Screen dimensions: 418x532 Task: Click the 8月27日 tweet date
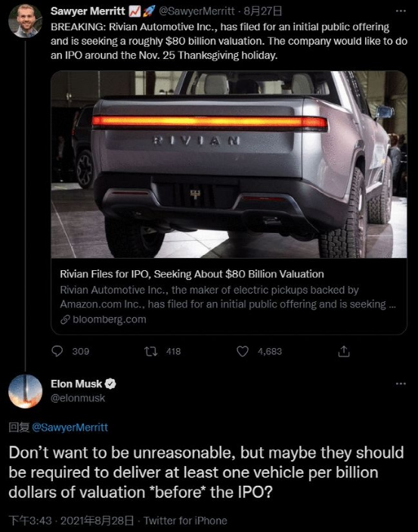click(263, 11)
